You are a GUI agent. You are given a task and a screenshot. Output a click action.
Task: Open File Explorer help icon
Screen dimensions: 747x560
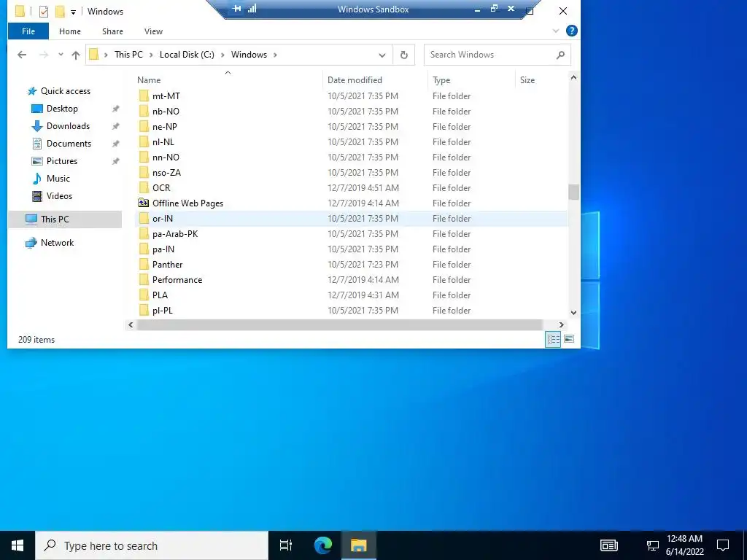571,31
